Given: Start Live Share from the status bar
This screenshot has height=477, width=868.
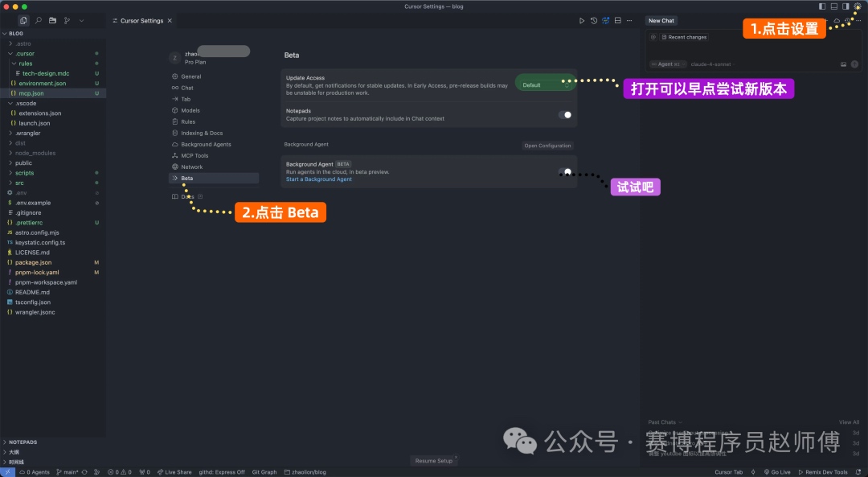Looking at the screenshot, I should coord(174,472).
